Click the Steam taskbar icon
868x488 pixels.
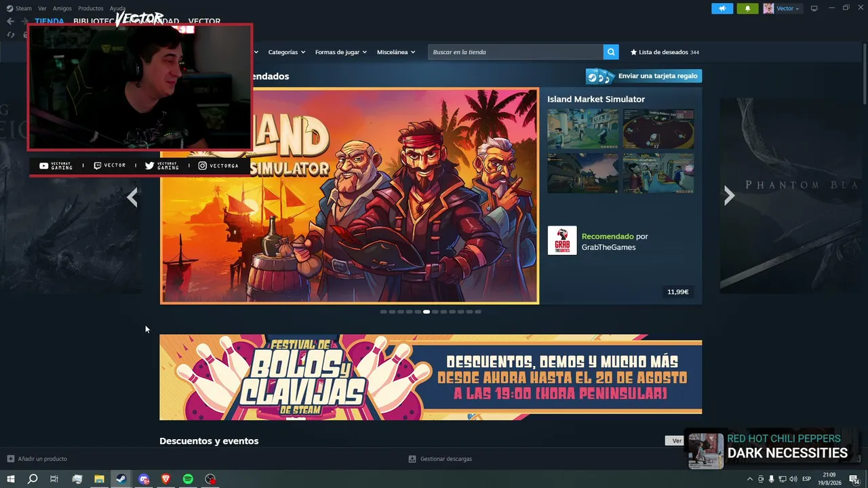[x=121, y=479]
